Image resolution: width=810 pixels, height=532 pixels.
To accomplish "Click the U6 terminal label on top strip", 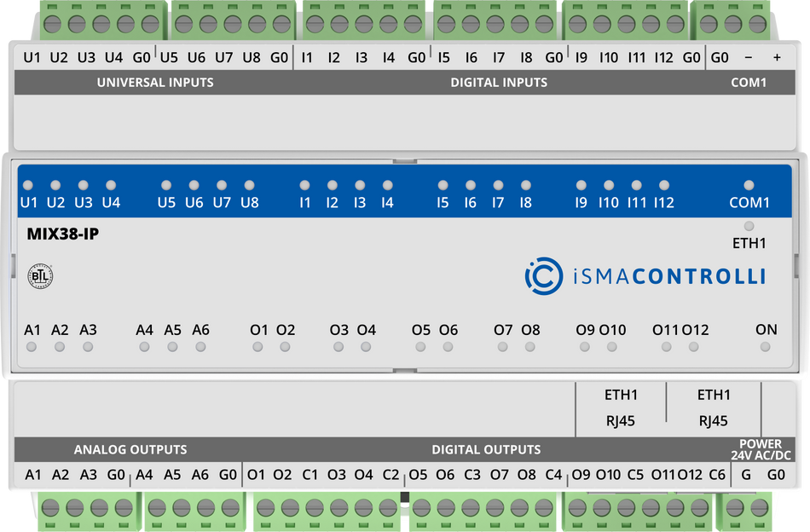I will pos(196,57).
